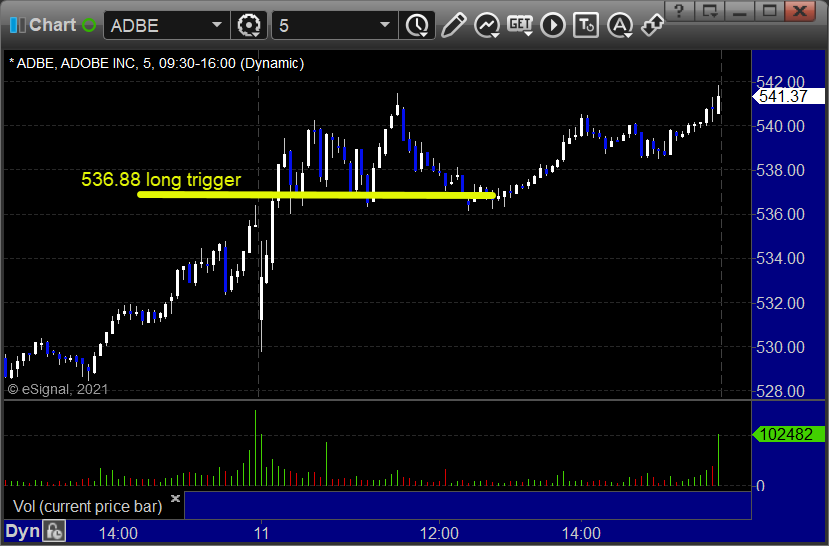Click the pin window icon
This screenshot has height=546, width=829.
point(652,25)
